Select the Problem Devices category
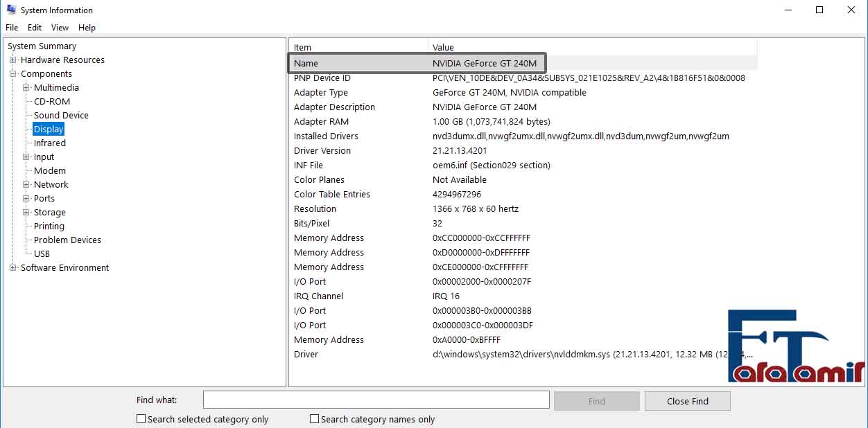Viewport: 868px width, 428px height. 67,240
